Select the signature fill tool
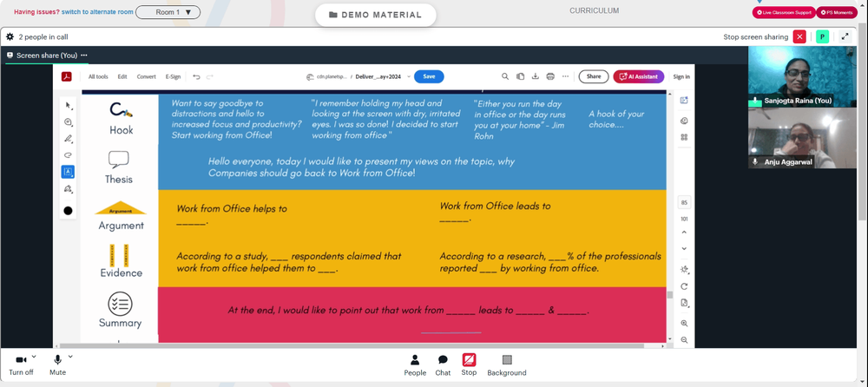Image resolution: width=868 pixels, height=387 pixels. [68, 189]
